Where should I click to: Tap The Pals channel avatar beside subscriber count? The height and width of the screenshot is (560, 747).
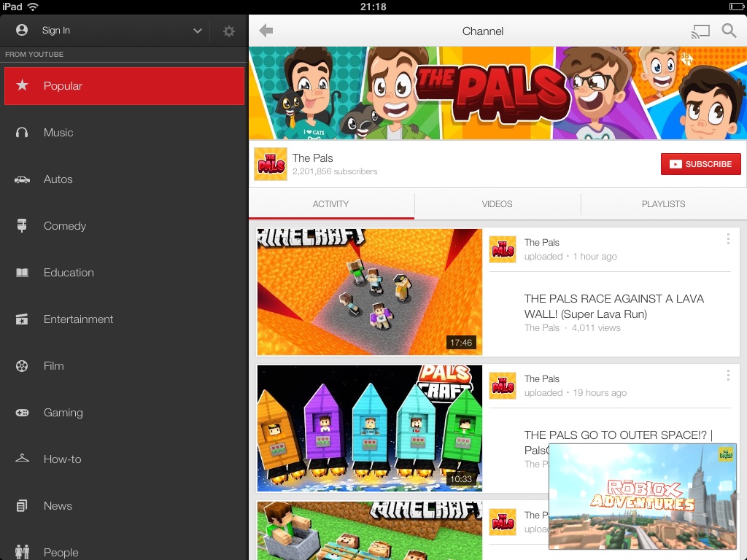coord(270,164)
